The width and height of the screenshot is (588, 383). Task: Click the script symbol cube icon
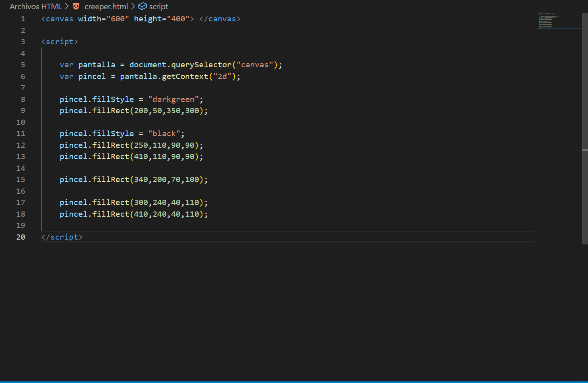(x=142, y=6)
